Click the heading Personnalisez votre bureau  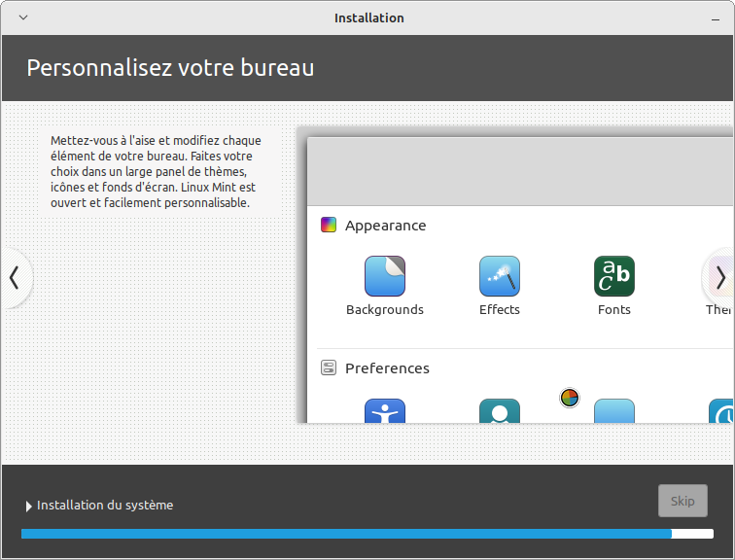point(170,68)
